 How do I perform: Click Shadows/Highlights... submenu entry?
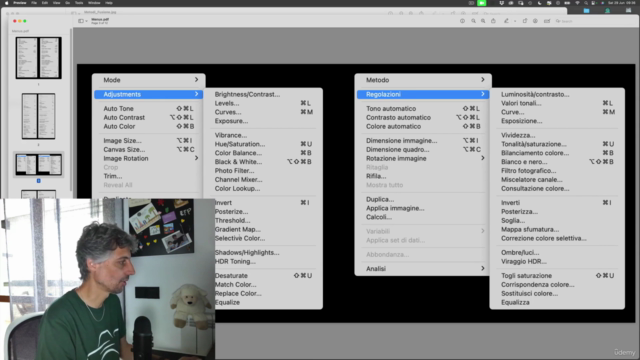pyautogui.click(x=247, y=253)
